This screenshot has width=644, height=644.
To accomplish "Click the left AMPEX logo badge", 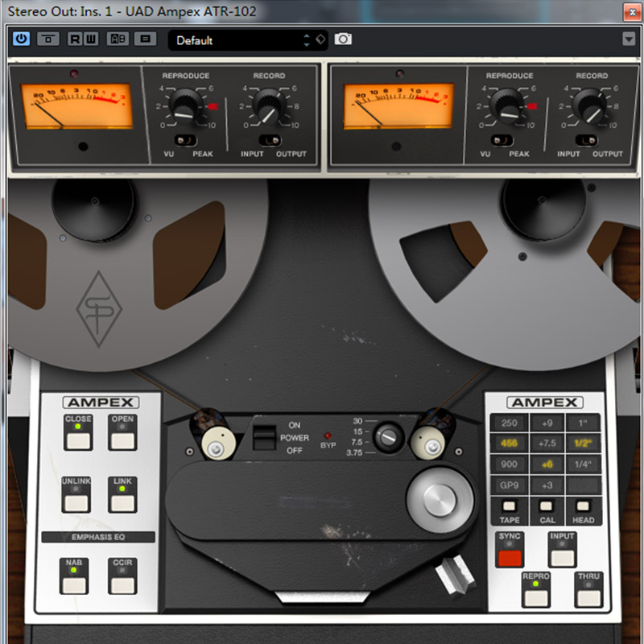I will 101,402.
